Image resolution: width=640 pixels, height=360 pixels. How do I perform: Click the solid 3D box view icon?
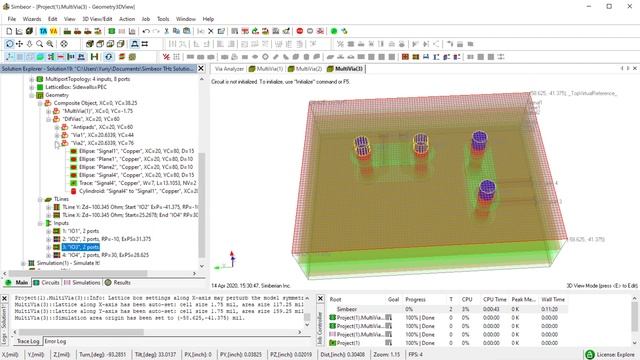point(90,44)
